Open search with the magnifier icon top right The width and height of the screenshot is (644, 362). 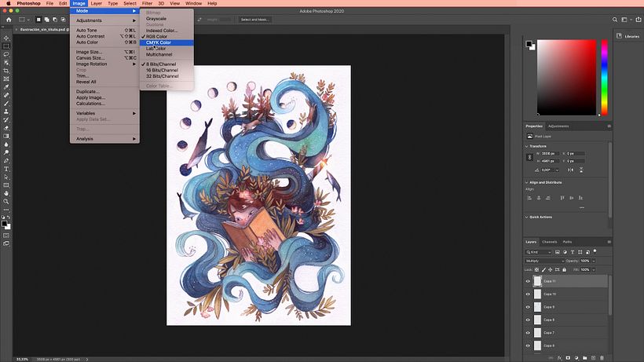(x=615, y=20)
